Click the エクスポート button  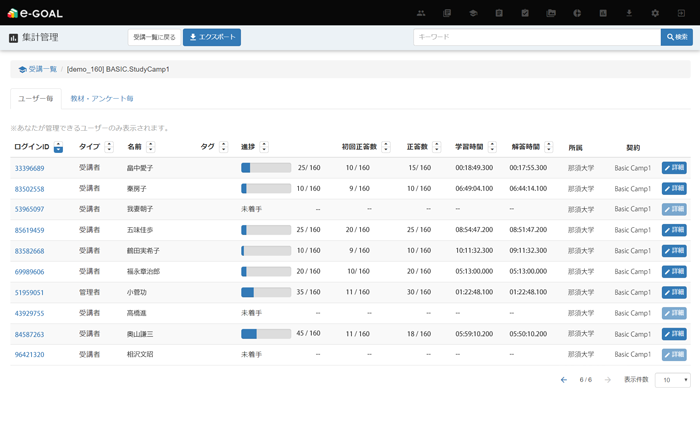coord(212,37)
